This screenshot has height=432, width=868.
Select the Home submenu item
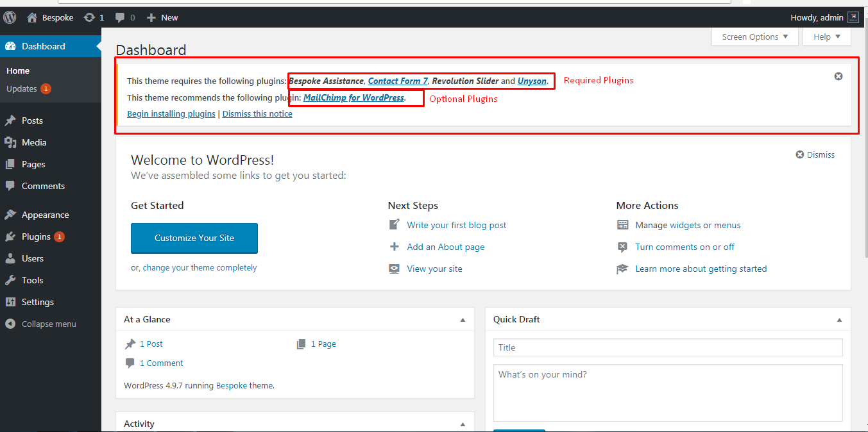click(18, 71)
